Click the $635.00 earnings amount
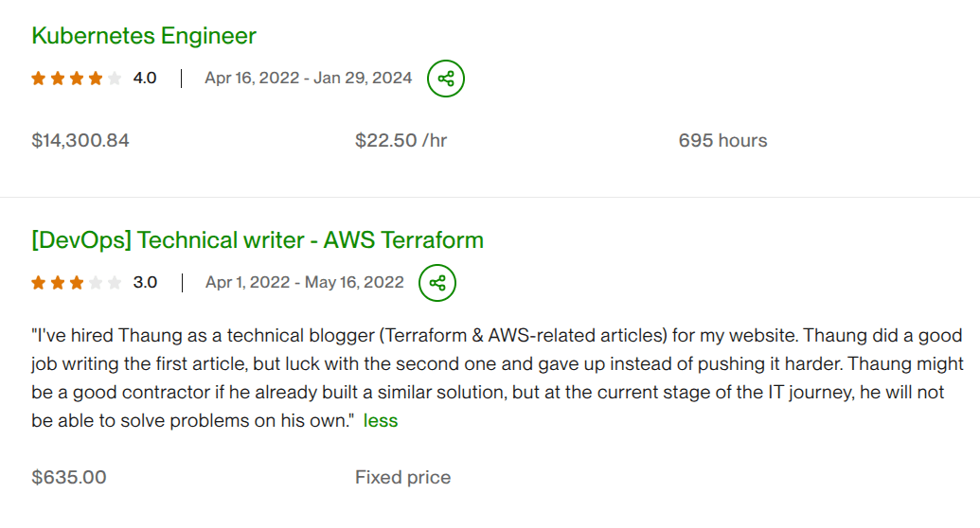The width and height of the screenshot is (980, 528). [69, 478]
